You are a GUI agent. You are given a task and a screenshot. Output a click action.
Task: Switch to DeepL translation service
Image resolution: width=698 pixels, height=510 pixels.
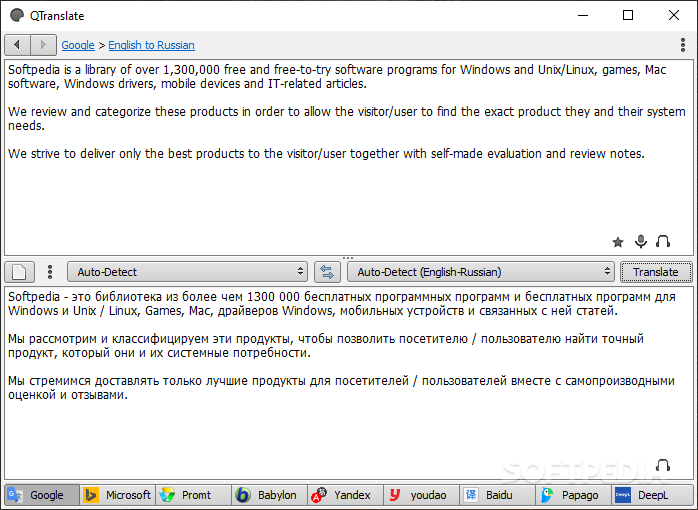coord(652,495)
